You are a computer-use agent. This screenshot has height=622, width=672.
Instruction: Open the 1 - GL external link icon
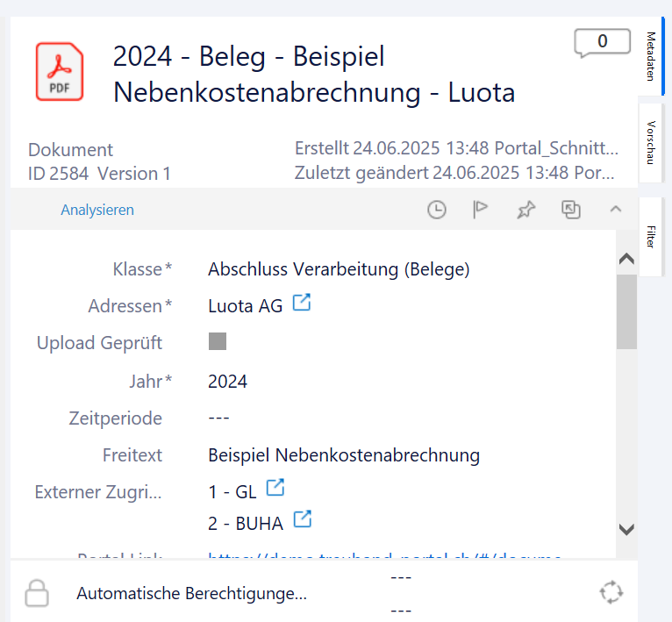coord(275,488)
